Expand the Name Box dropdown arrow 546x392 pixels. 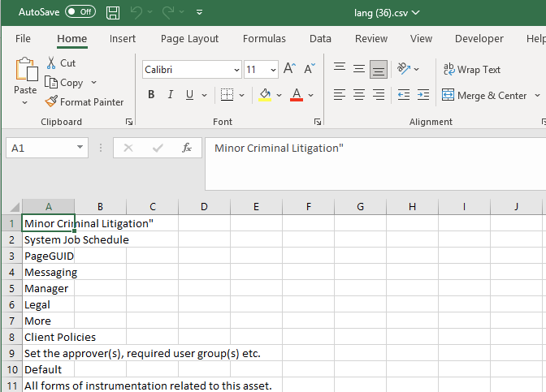(80, 148)
